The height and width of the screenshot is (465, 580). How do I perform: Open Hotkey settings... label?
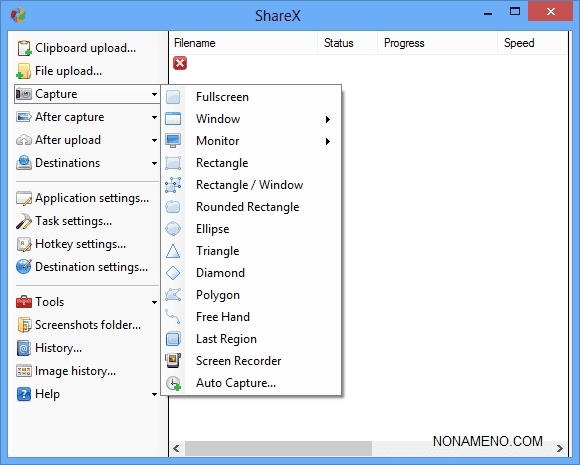[x=80, y=244]
